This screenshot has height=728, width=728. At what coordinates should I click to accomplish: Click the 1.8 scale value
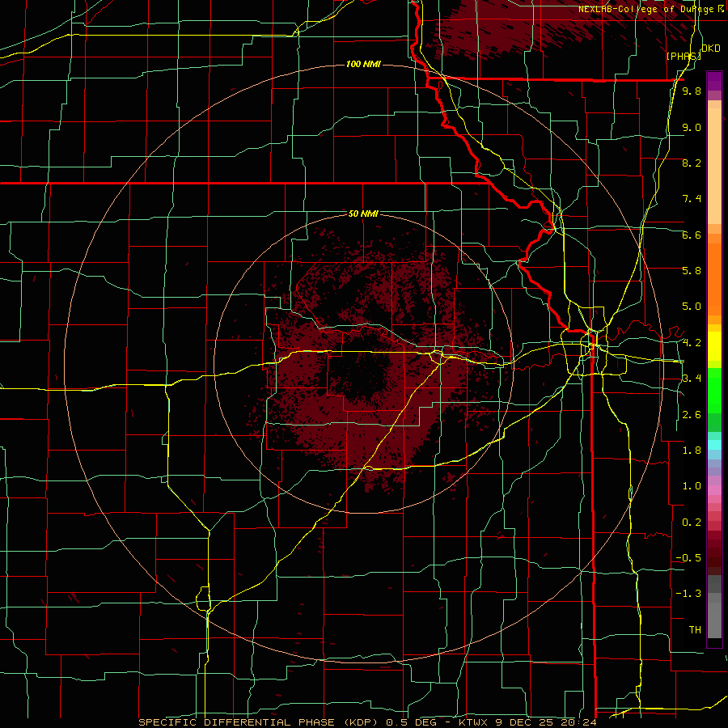(x=692, y=451)
